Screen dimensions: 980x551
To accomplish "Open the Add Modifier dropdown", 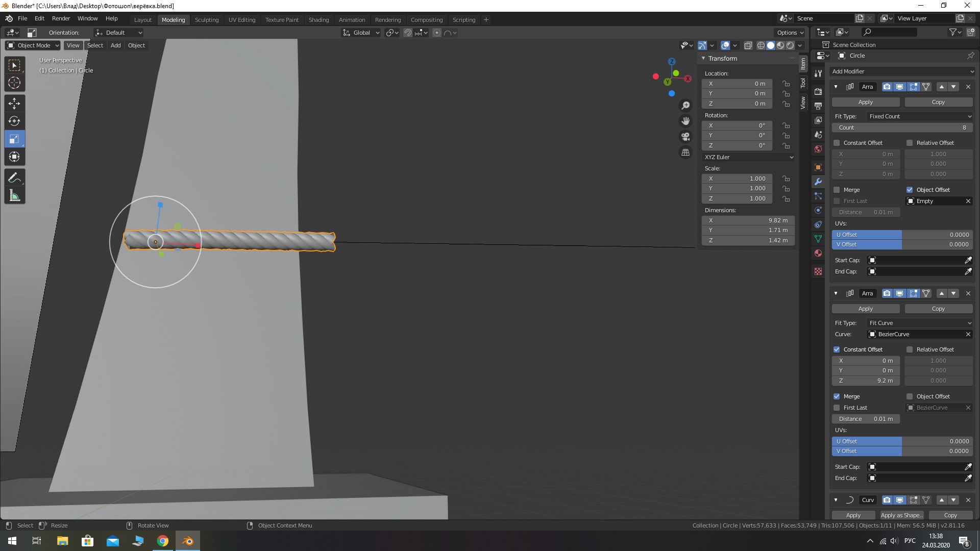I will 902,71.
